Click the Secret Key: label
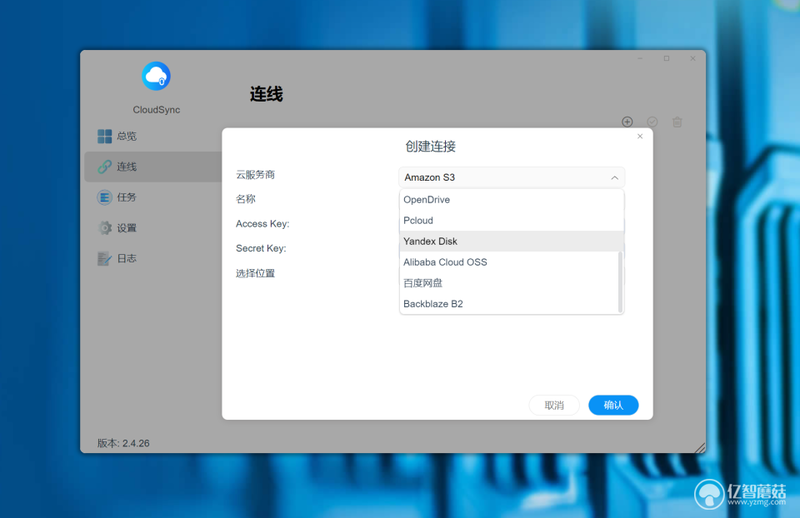Viewport: 800px width, 518px height. click(261, 248)
